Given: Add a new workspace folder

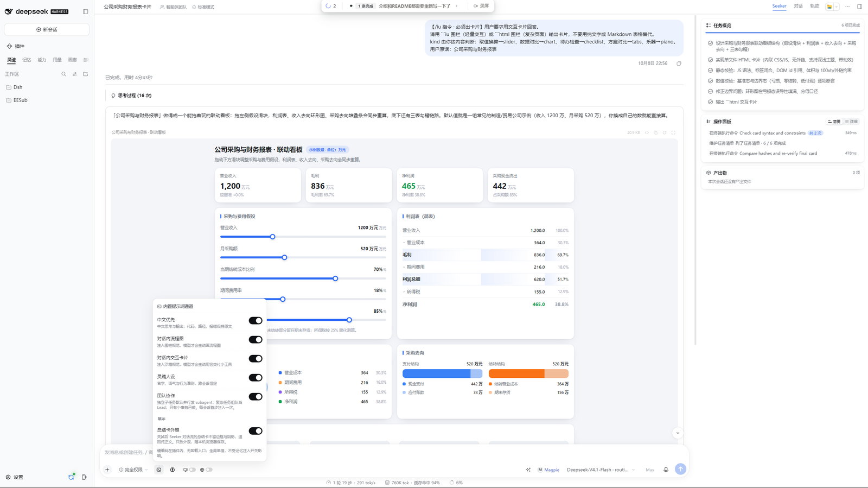Looking at the screenshot, I should click(x=85, y=74).
